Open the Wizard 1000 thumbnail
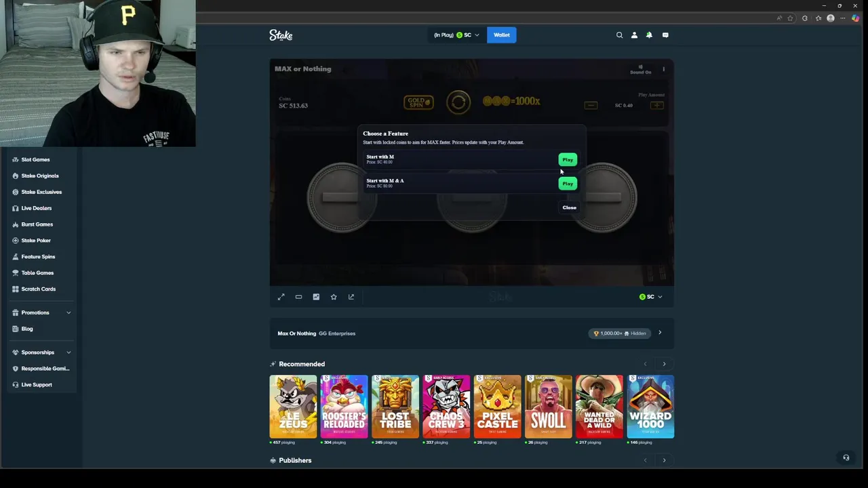The image size is (868, 488). click(650, 407)
